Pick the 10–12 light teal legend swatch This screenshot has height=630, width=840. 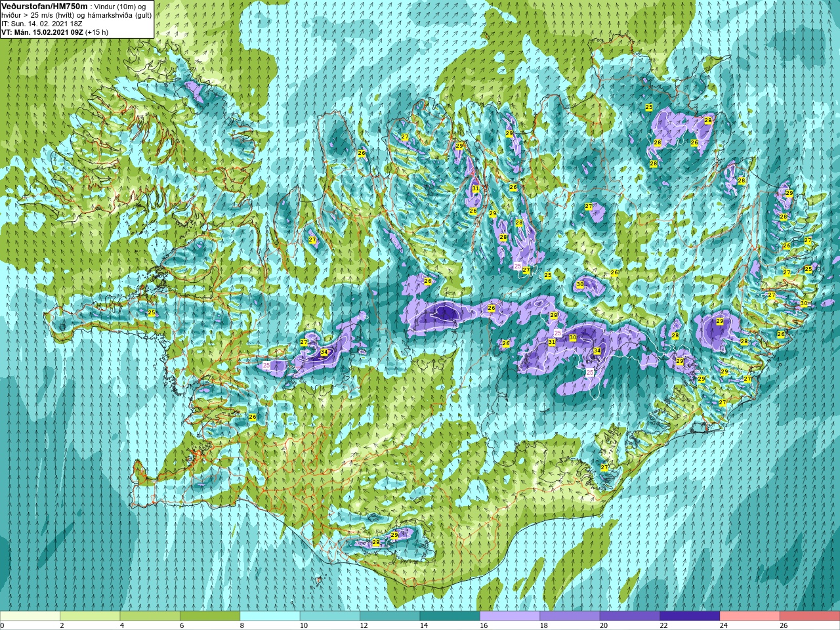coord(329,616)
